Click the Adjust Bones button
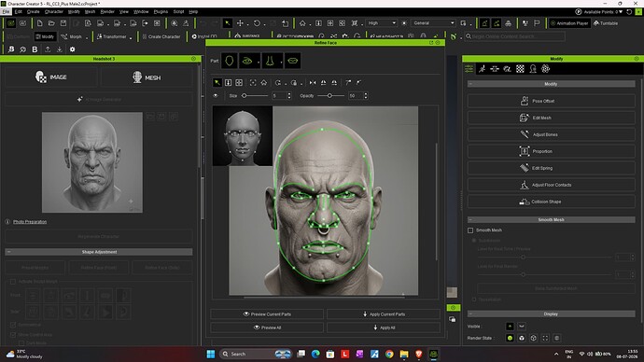644x362 pixels. click(552, 134)
